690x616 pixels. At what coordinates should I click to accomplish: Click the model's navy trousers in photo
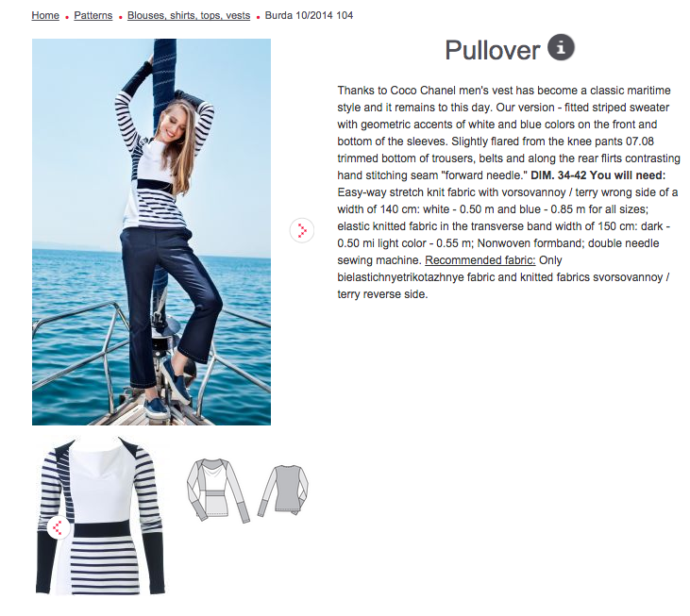coord(167,304)
